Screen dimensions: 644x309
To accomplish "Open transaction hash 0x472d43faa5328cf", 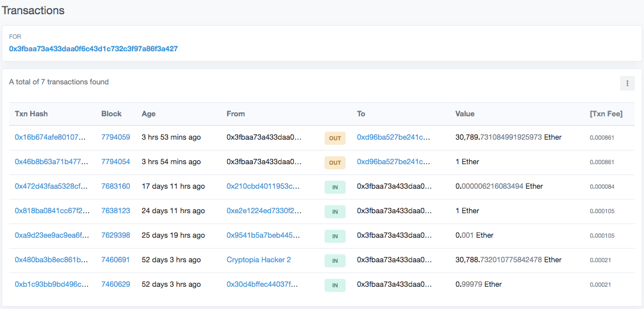I will point(52,186).
